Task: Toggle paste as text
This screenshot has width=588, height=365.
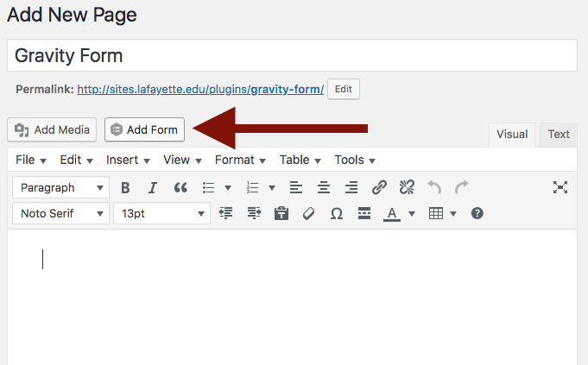Action: 281,213
